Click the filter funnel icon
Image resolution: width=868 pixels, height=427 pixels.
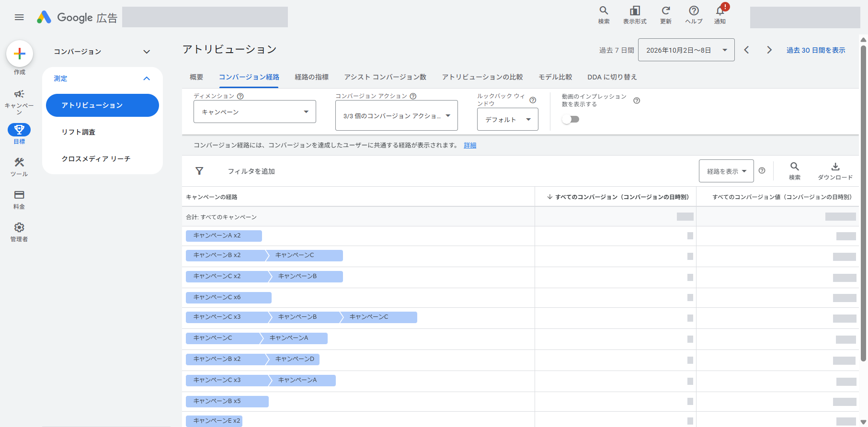[199, 171]
